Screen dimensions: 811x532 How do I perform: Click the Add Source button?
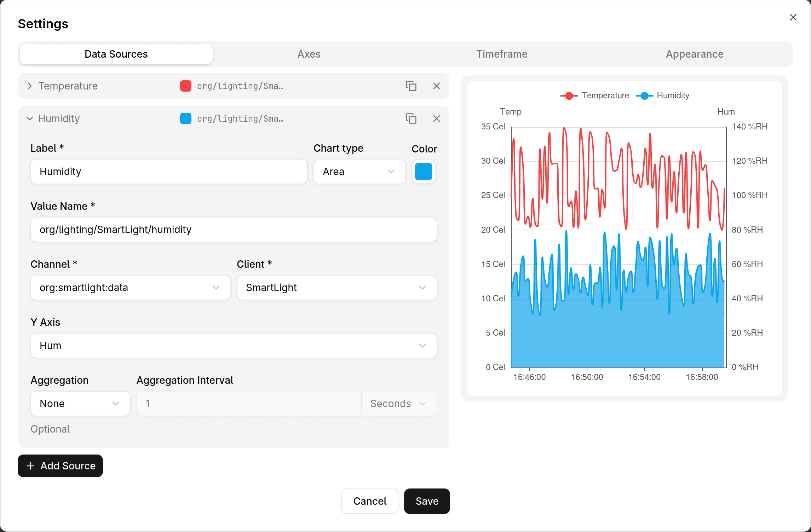[x=61, y=466]
